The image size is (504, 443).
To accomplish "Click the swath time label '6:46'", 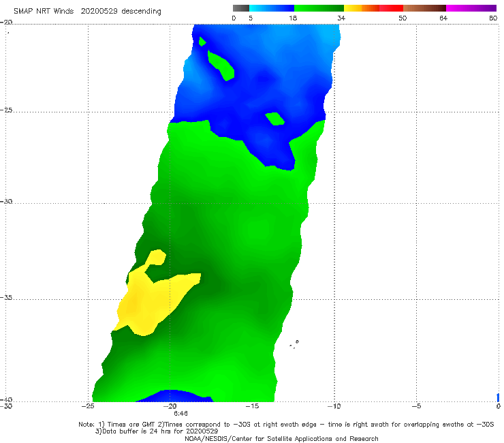I will pyautogui.click(x=181, y=414).
